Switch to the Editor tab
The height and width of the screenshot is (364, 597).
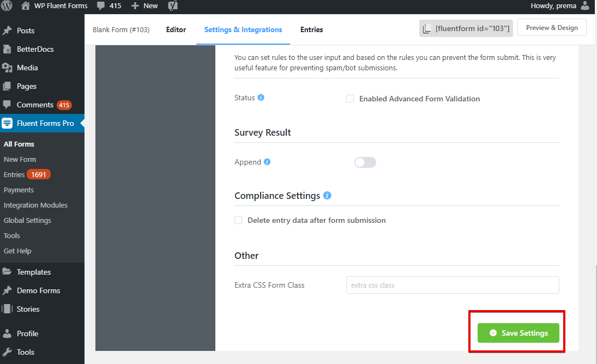(x=176, y=29)
